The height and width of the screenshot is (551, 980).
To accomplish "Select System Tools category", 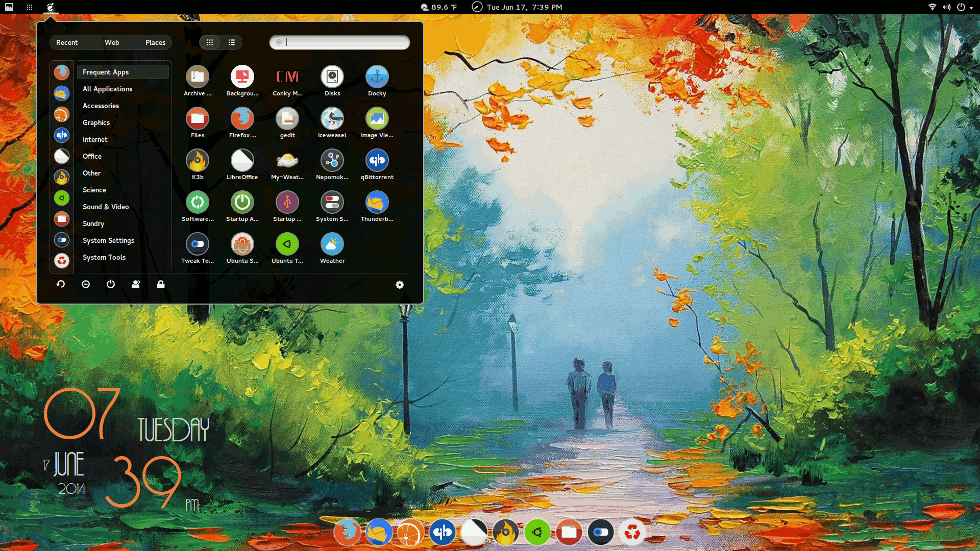I will coord(123,257).
